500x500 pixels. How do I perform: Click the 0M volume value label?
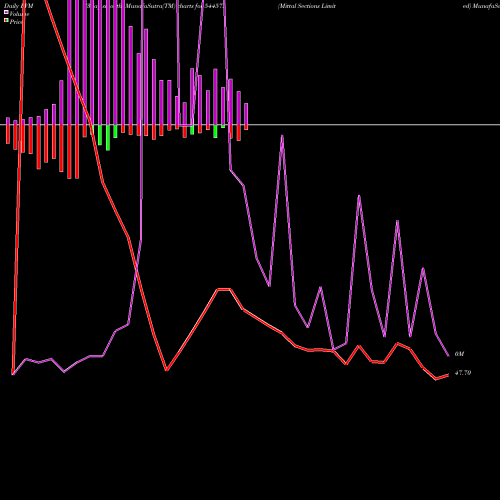[459, 354]
